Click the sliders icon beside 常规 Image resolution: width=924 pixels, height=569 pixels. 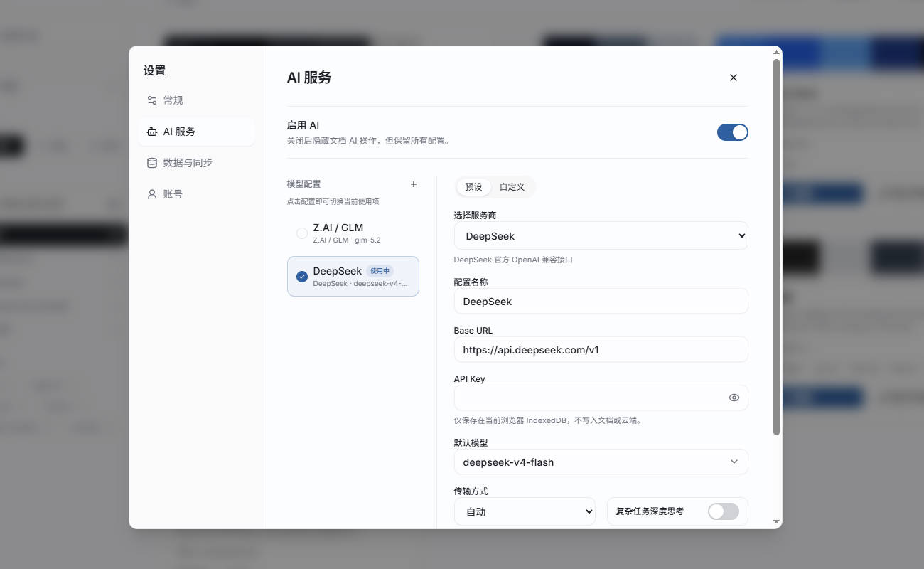(x=151, y=100)
